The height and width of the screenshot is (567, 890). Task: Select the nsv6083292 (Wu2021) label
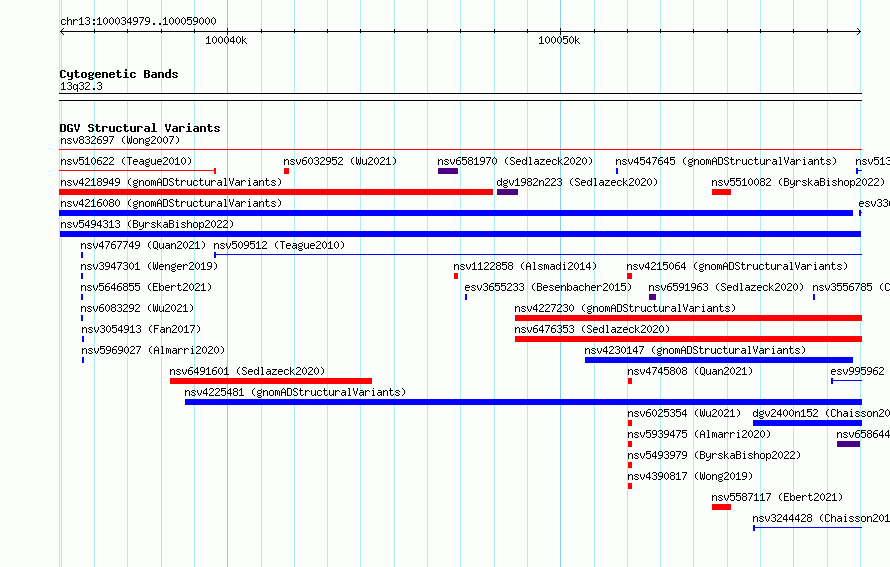(x=137, y=308)
